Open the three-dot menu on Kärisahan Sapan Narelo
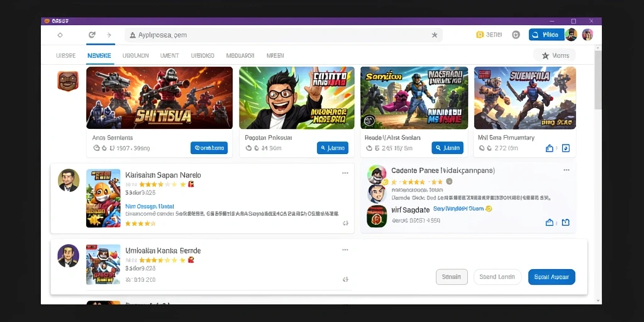Image resolution: width=644 pixels, height=322 pixels. [x=345, y=173]
